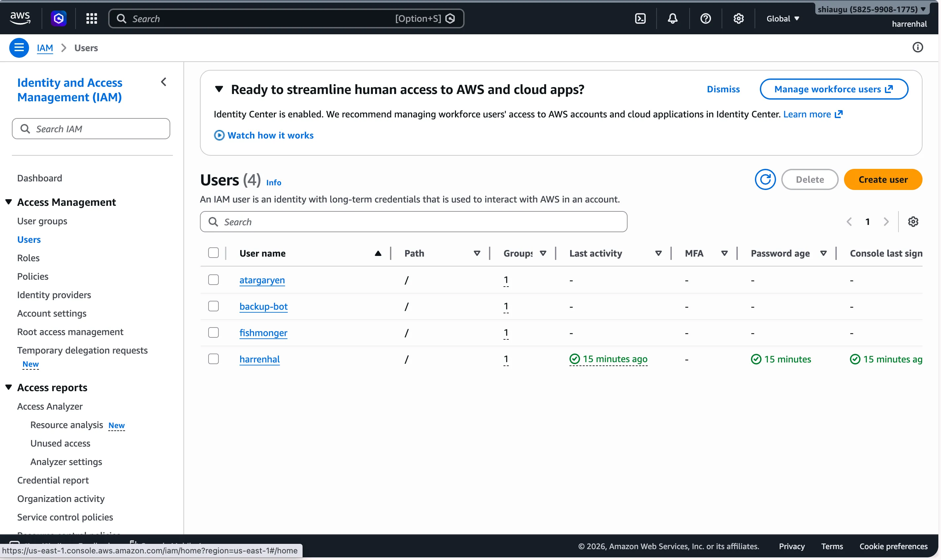
Task: Click the Watch how it works play icon
Action: [x=219, y=135]
